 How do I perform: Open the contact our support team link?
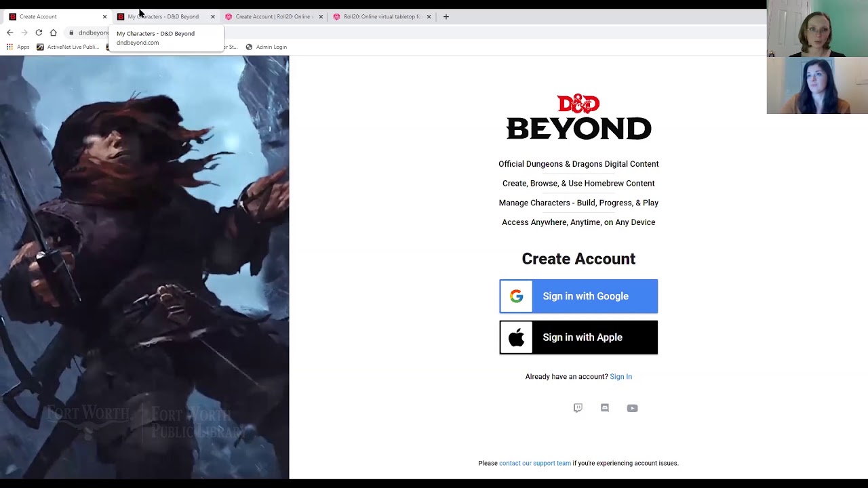click(x=535, y=464)
